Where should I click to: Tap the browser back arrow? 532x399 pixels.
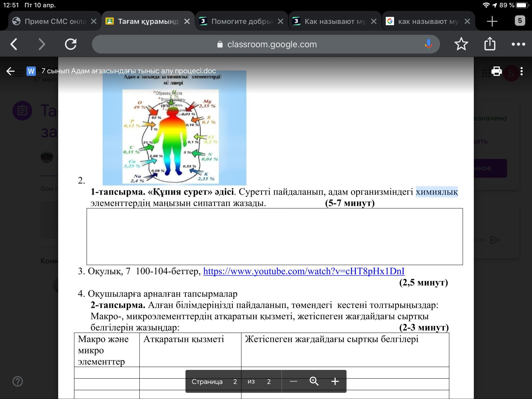coord(14,44)
